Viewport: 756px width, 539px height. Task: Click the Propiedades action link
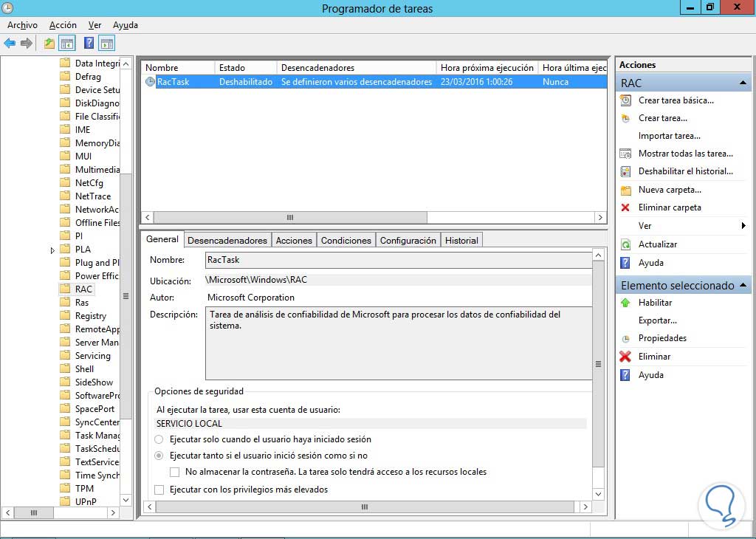(662, 338)
